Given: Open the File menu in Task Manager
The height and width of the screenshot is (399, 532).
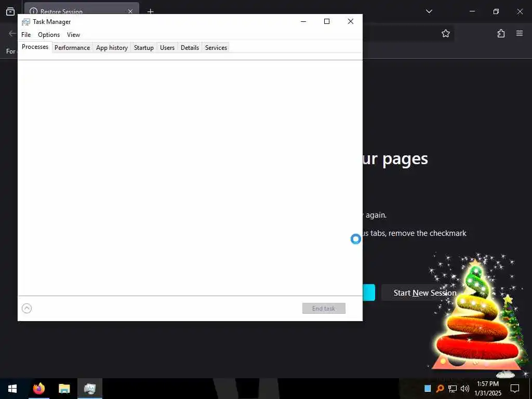Looking at the screenshot, I should tap(26, 35).
